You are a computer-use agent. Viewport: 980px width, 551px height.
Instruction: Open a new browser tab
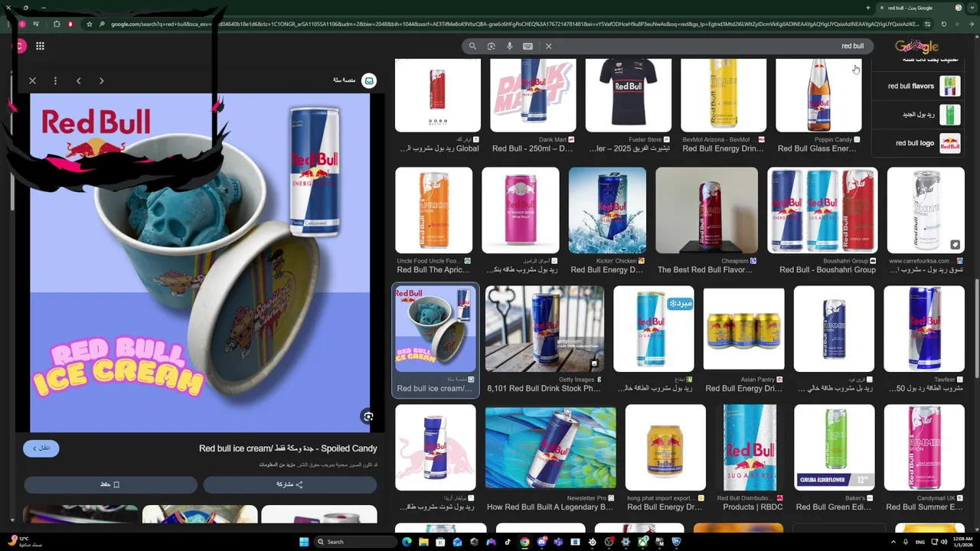867,8
